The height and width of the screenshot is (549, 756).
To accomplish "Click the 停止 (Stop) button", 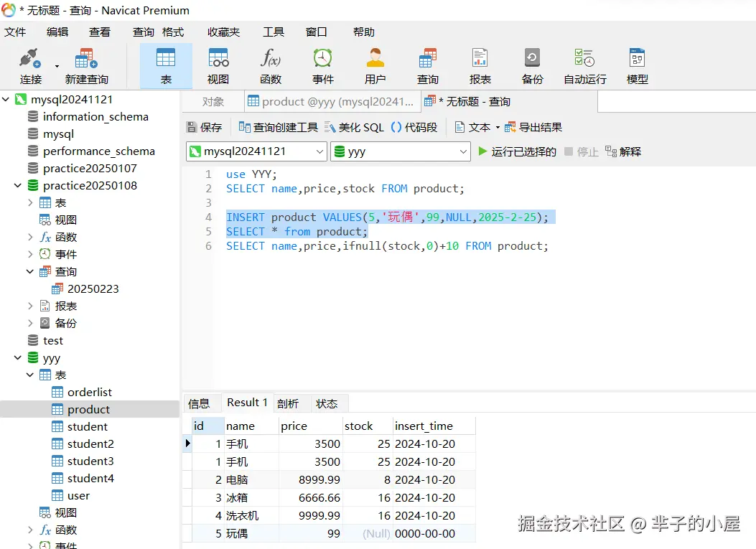I will click(581, 152).
